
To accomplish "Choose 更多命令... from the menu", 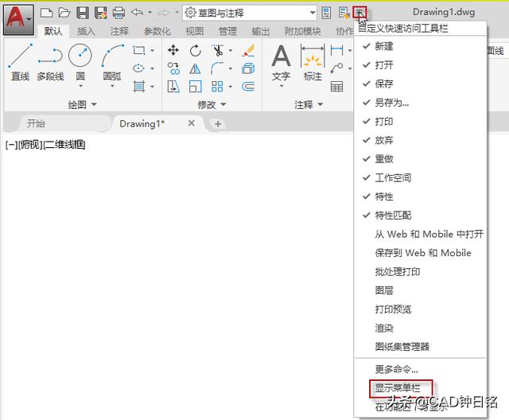I will pos(421,369).
